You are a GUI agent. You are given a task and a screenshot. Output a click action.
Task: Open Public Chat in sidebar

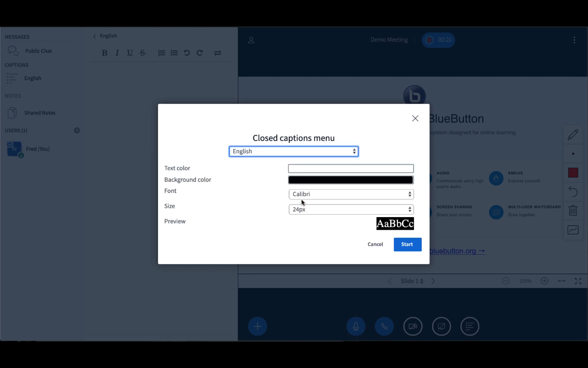pos(38,51)
